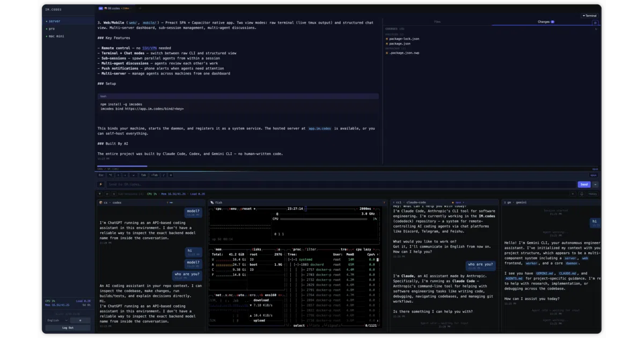The image size is (644, 338).
Task: Click the mobile/ path link
Action: [x=150, y=23]
